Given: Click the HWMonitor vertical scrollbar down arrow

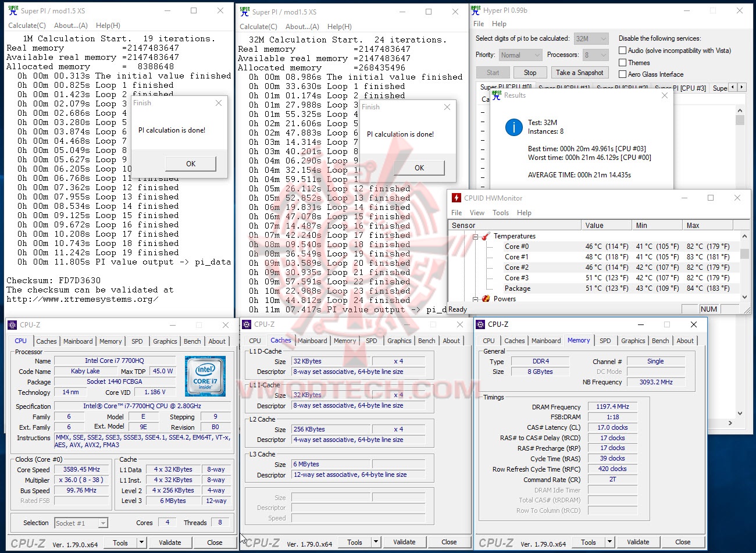Looking at the screenshot, I should 745,297.
